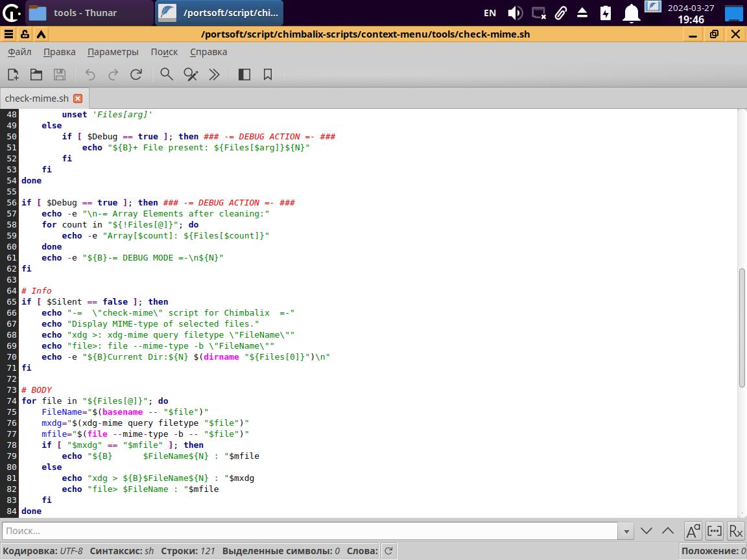Click in the Поиск search input field
The image size is (747, 560).
coord(310,531)
